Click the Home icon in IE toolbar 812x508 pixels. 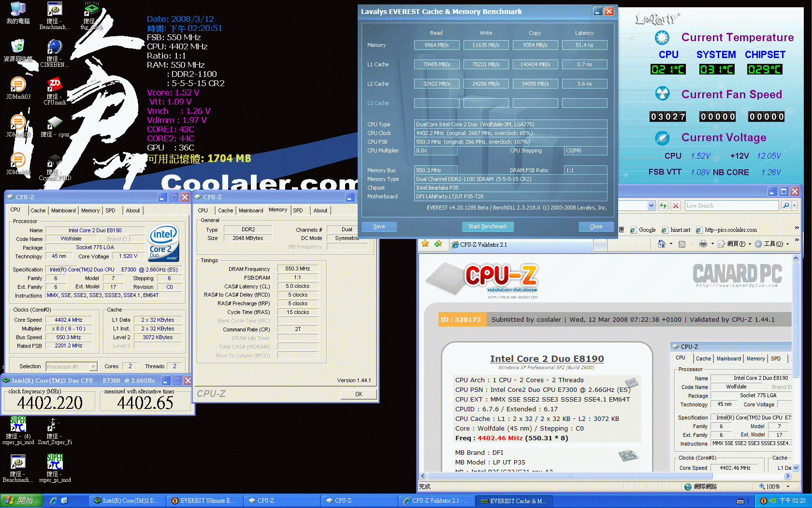pyautogui.click(x=662, y=244)
